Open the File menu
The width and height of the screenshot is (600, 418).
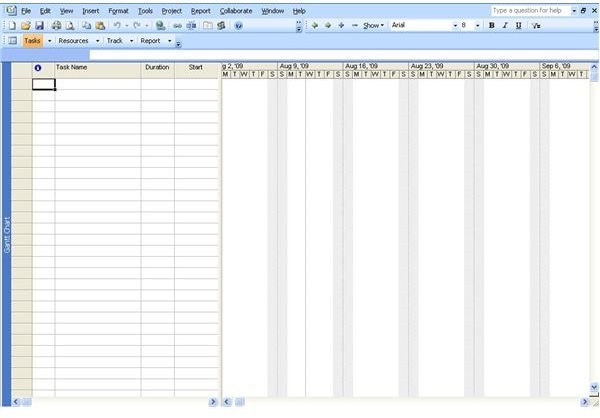click(26, 11)
